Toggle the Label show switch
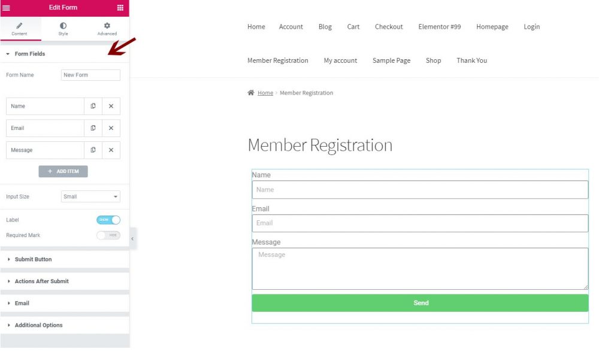Screen dimensions: 599x364 pyautogui.click(x=108, y=220)
